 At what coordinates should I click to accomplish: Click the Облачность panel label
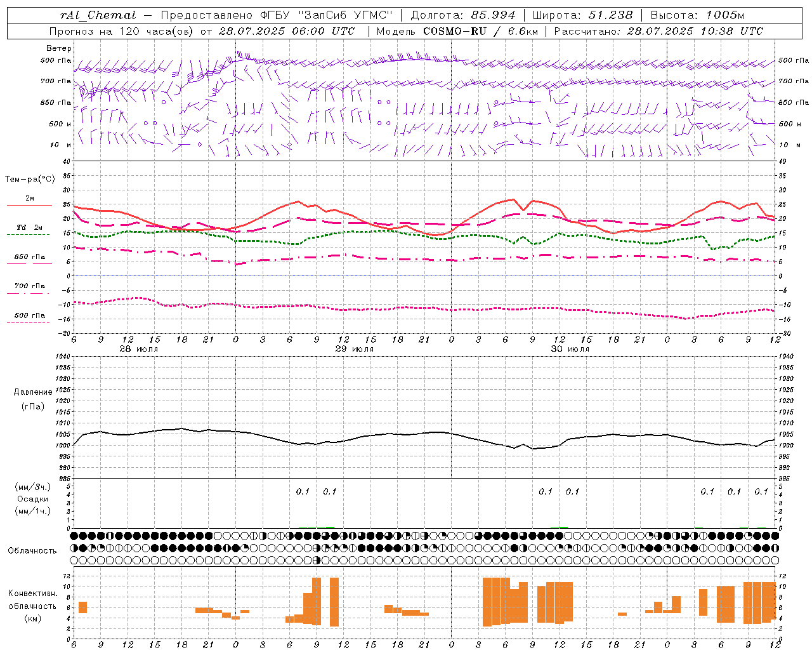pos(32,550)
